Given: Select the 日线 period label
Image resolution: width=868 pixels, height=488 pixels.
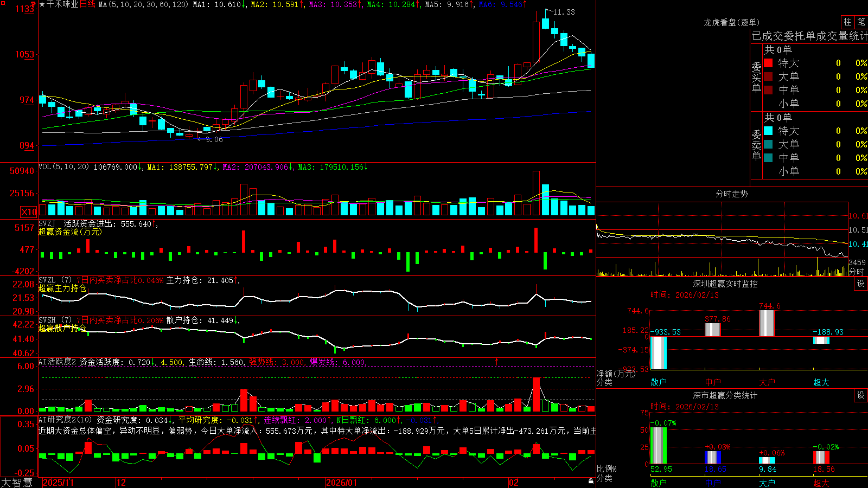Looking at the screenshot, I should (x=87, y=4).
